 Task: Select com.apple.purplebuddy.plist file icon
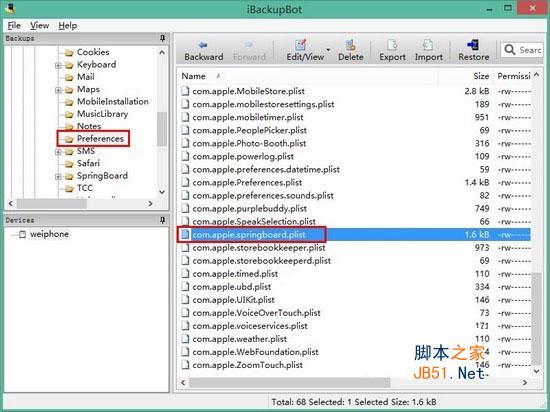coord(185,209)
